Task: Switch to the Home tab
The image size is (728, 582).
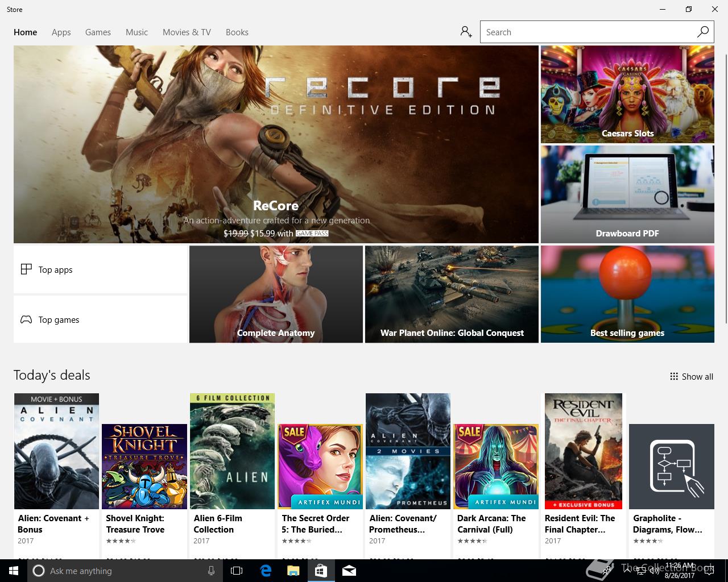Action: 26,32
